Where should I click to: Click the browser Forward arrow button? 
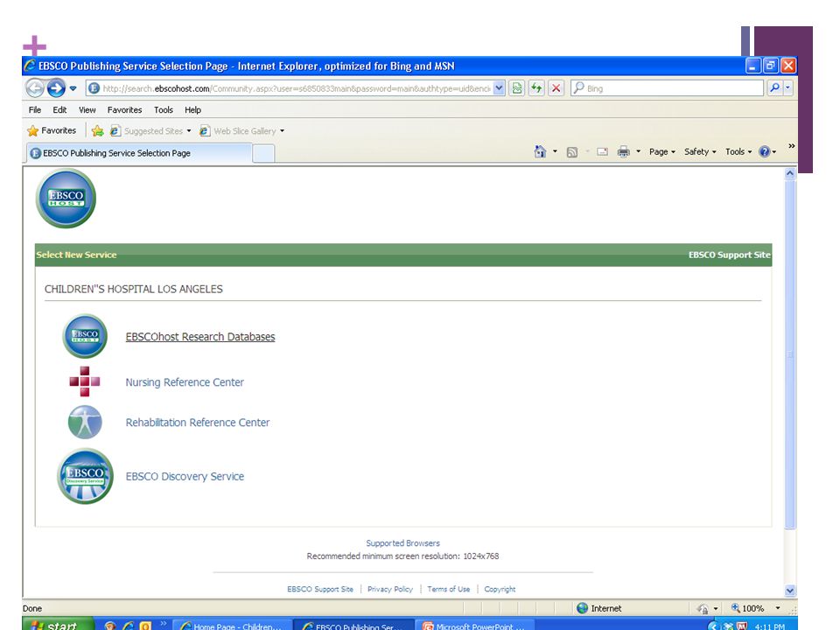[56, 87]
